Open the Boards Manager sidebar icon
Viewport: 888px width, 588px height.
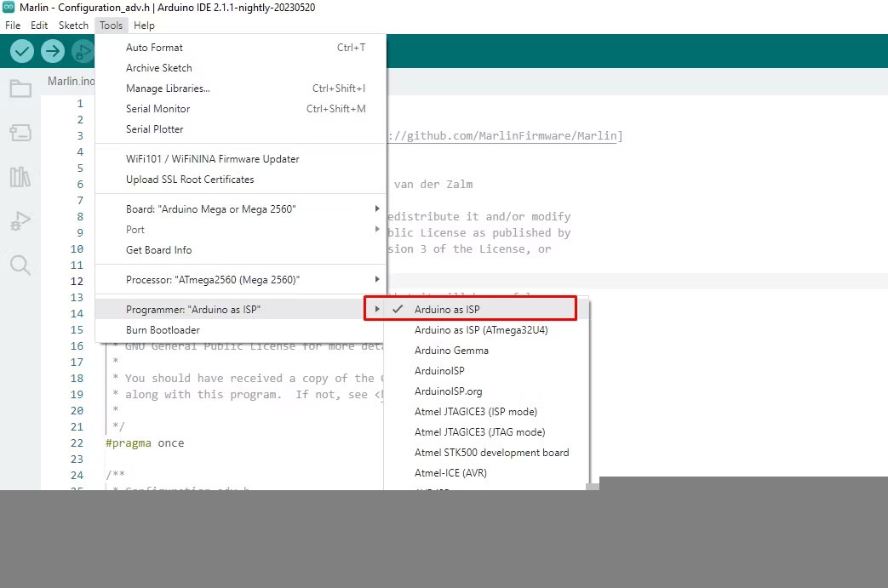20,133
